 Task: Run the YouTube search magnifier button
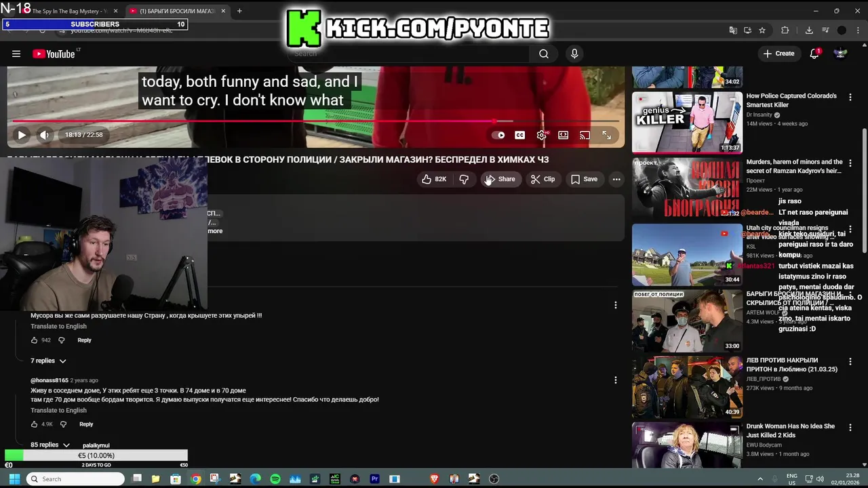coord(544,54)
